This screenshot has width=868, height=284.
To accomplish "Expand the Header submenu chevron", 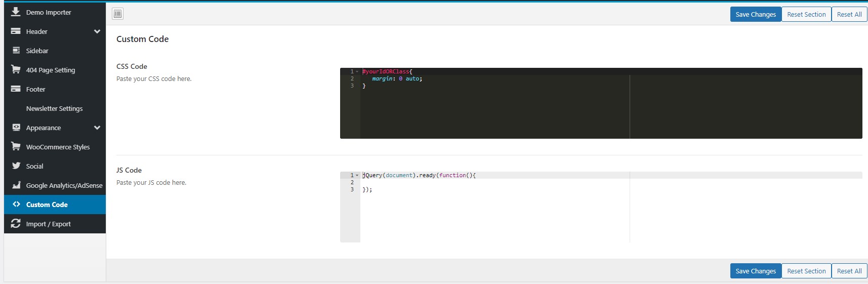I will click(x=97, y=31).
